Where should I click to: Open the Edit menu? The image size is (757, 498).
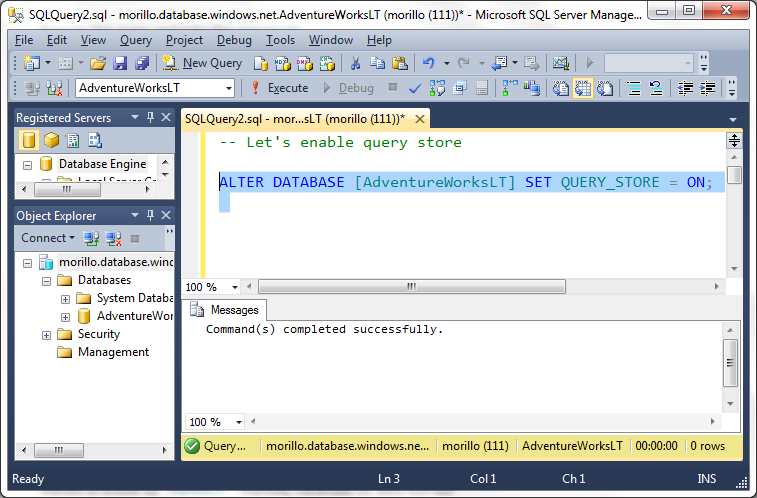56,40
